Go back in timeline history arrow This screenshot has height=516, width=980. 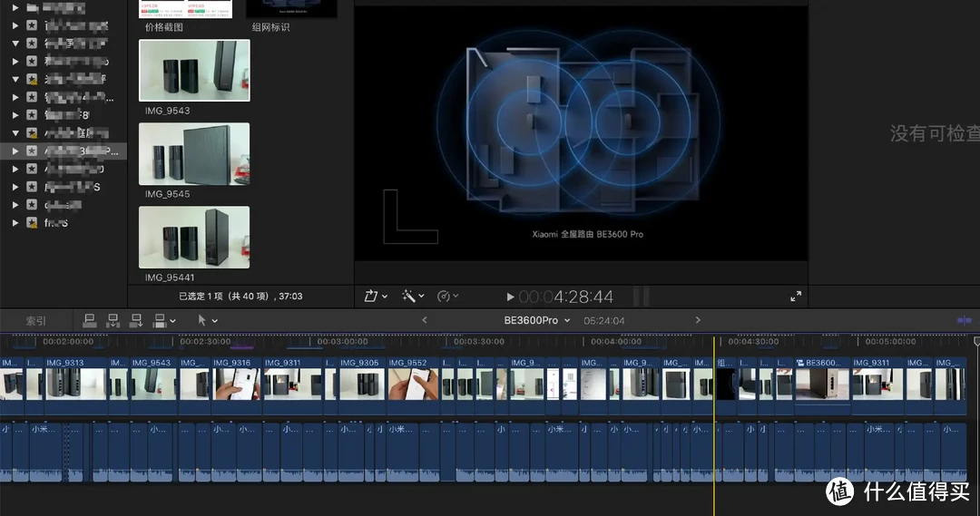424,320
